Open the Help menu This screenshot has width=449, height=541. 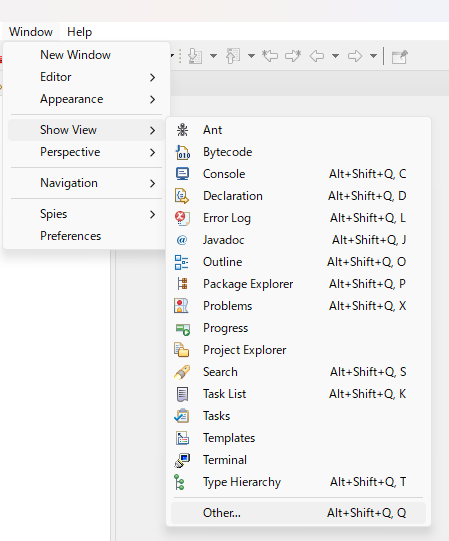click(79, 32)
